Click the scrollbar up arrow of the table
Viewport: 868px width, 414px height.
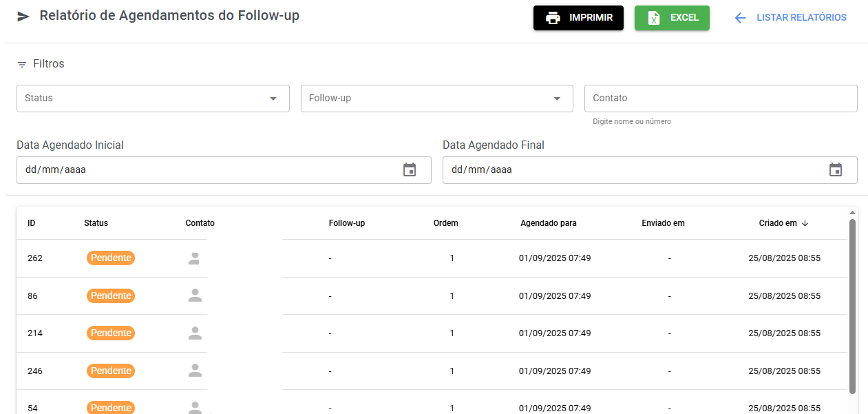pos(852,213)
